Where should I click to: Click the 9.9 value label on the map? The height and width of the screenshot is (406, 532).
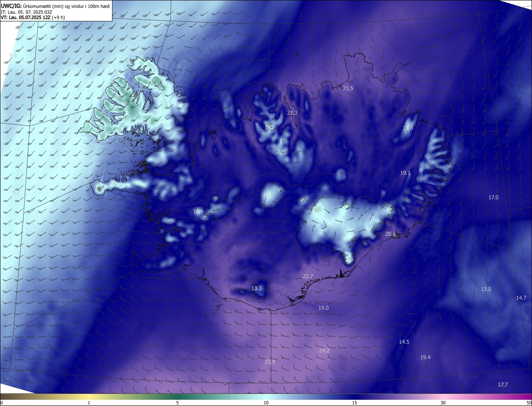13,55
